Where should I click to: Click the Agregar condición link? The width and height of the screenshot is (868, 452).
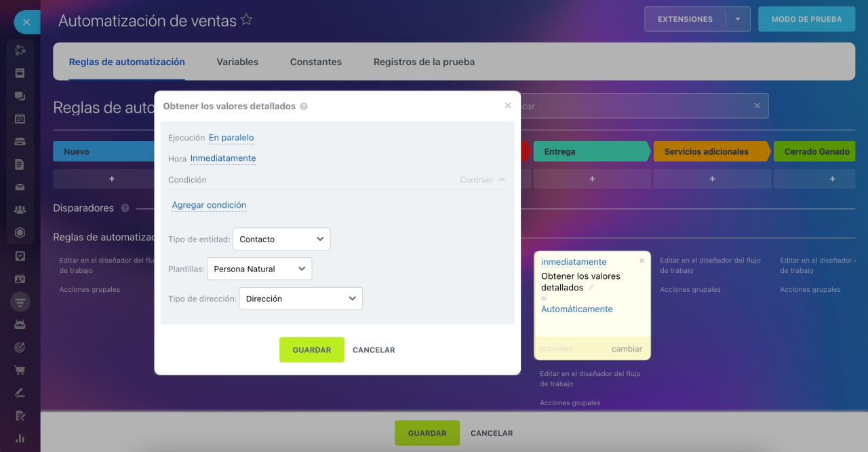[x=209, y=205]
